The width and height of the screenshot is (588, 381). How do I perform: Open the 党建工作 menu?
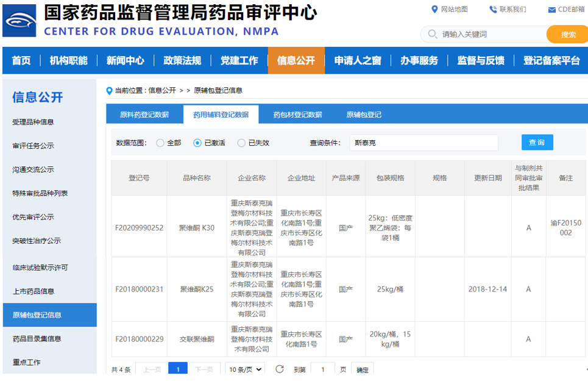pyautogui.click(x=239, y=60)
